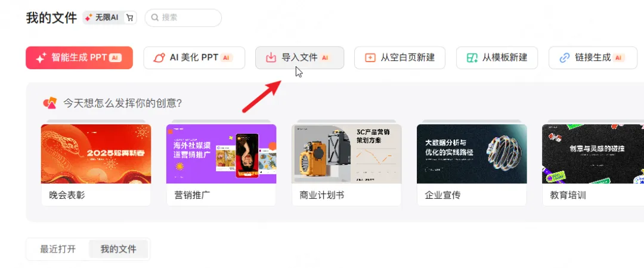
Task: Choose the 企业宣传 template card
Action: (x=472, y=164)
